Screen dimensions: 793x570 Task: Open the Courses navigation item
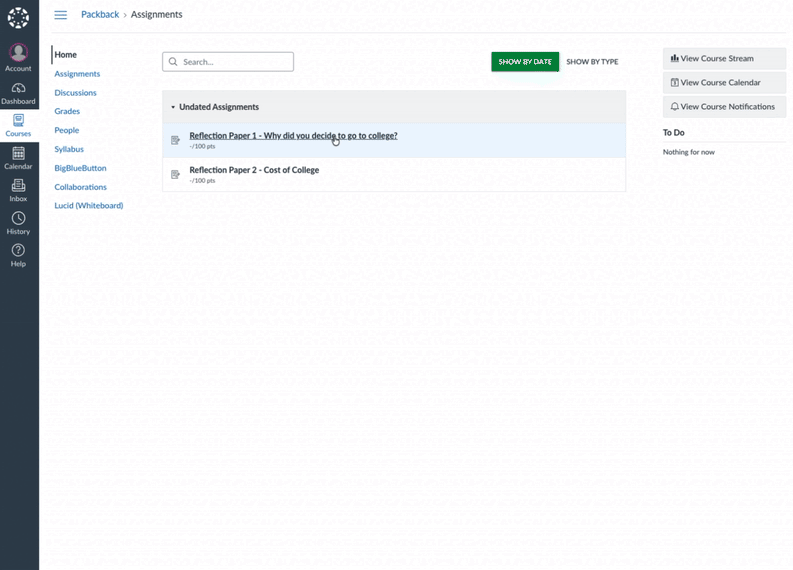[18, 125]
